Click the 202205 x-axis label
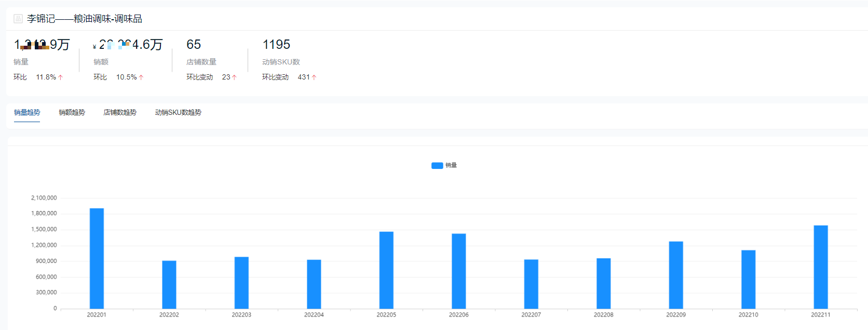The image size is (868, 330). click(x=386, y=315)
